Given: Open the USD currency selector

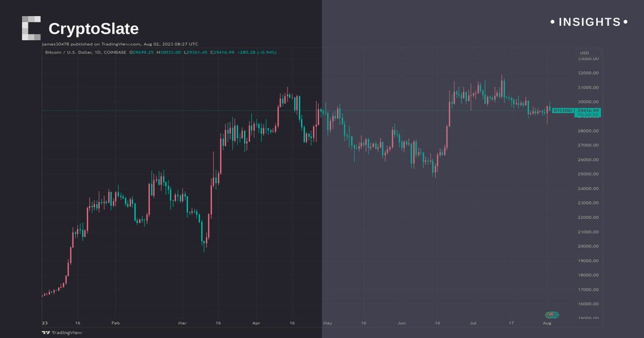Looking at the screenshot, I should coord(584,53).
